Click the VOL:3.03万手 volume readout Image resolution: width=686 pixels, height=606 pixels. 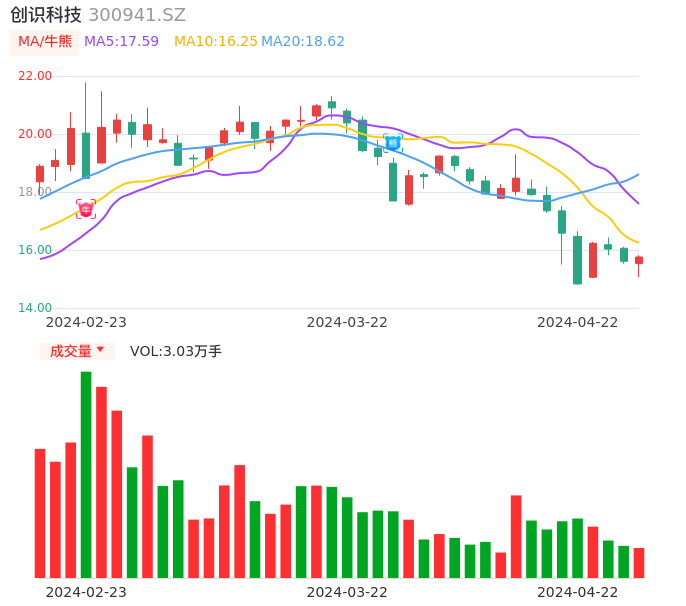176,351
